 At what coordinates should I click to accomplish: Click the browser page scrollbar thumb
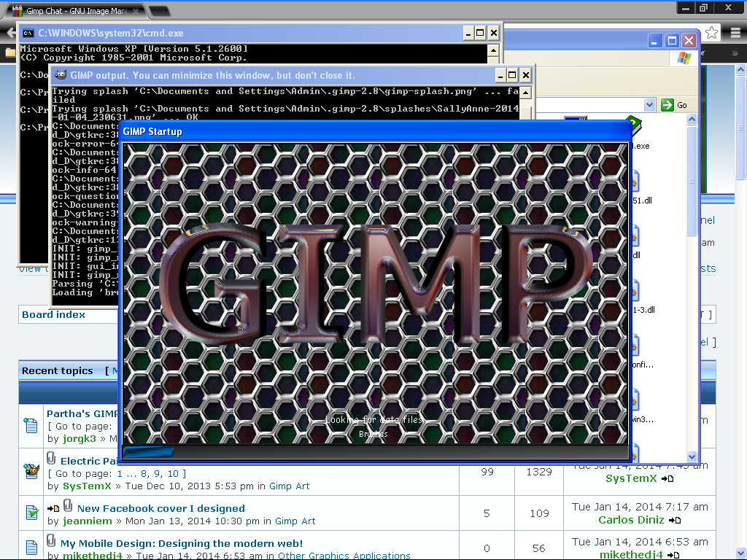pos(741,128)
